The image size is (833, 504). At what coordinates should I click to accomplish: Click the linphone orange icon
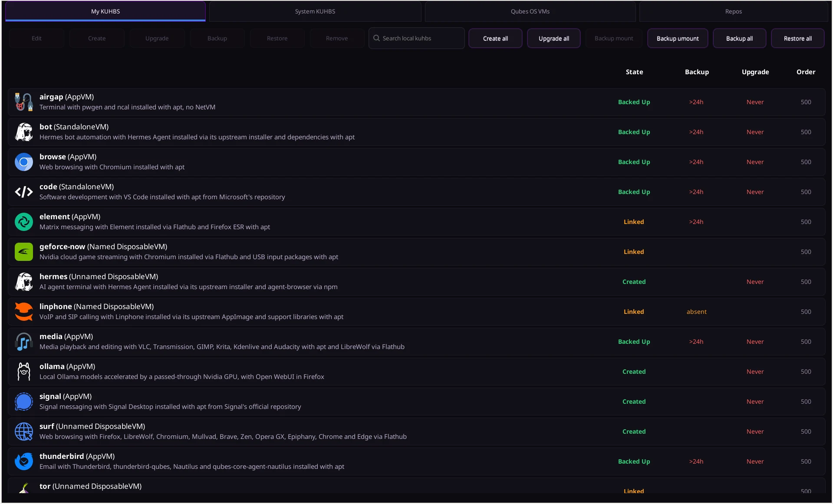(x=24, y=312)
